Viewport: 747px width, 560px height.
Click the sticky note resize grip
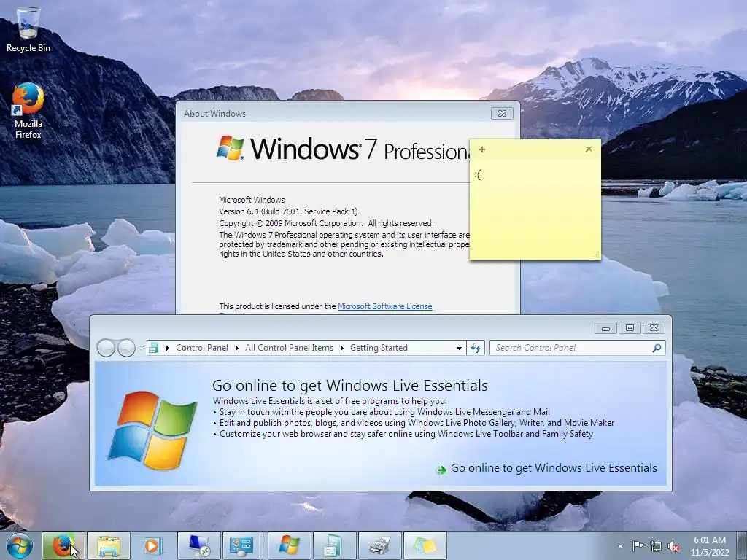click(x=596, y=255)
